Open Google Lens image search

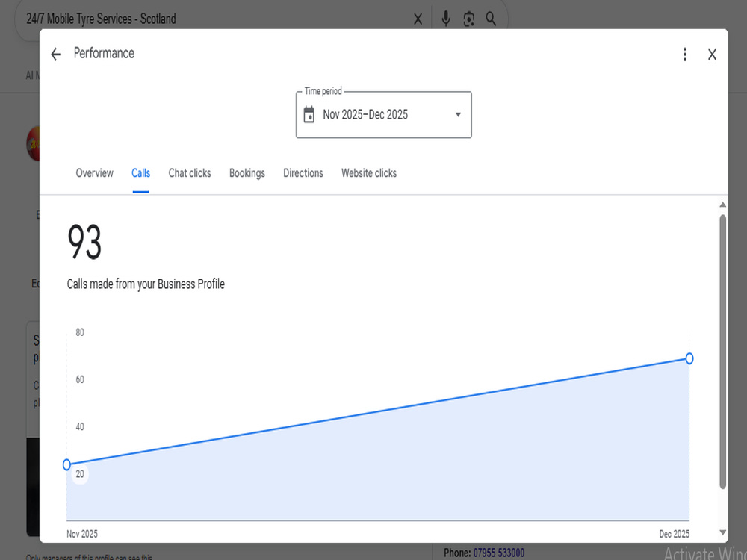pos(469,19)
